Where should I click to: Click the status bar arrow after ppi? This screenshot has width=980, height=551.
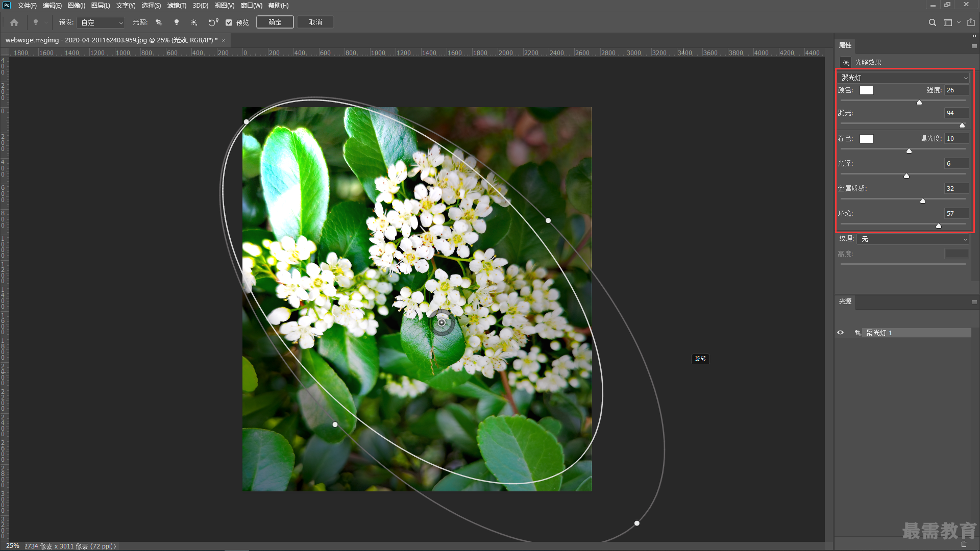(x=115, y=546)
